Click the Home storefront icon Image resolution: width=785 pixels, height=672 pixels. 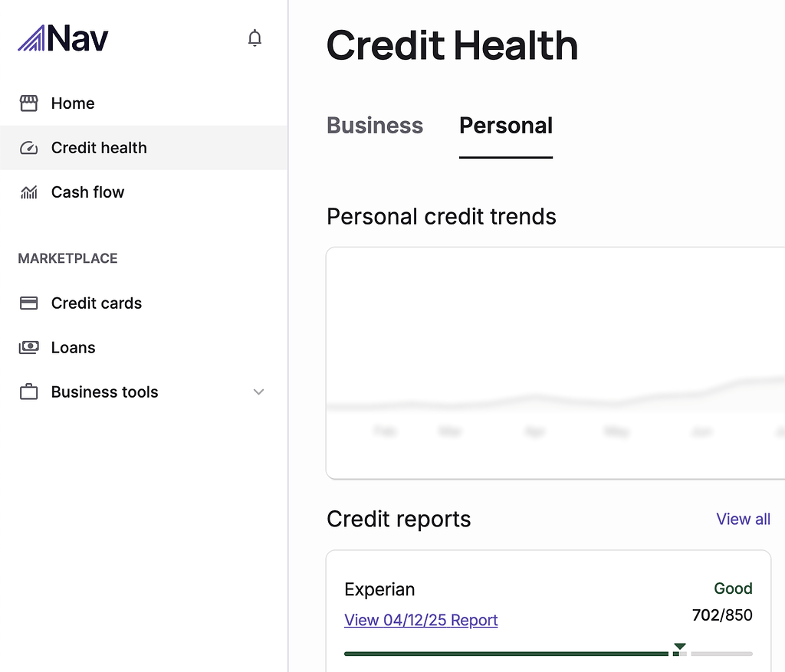[28, 103]
